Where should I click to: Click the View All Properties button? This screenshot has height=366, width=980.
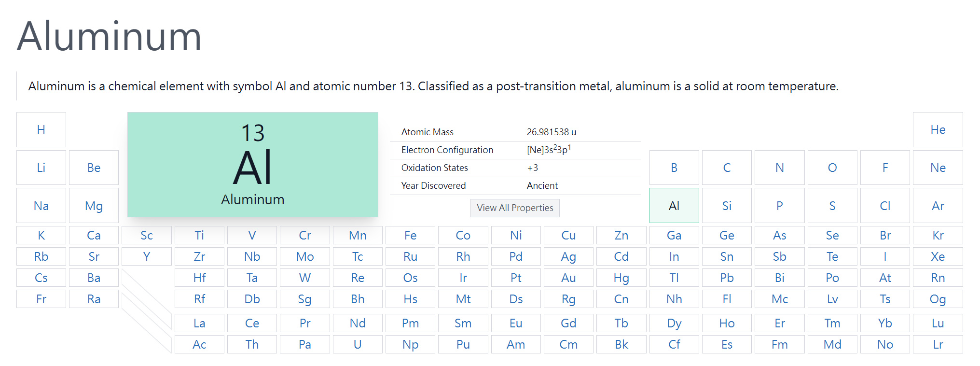(x=515, y=208)
